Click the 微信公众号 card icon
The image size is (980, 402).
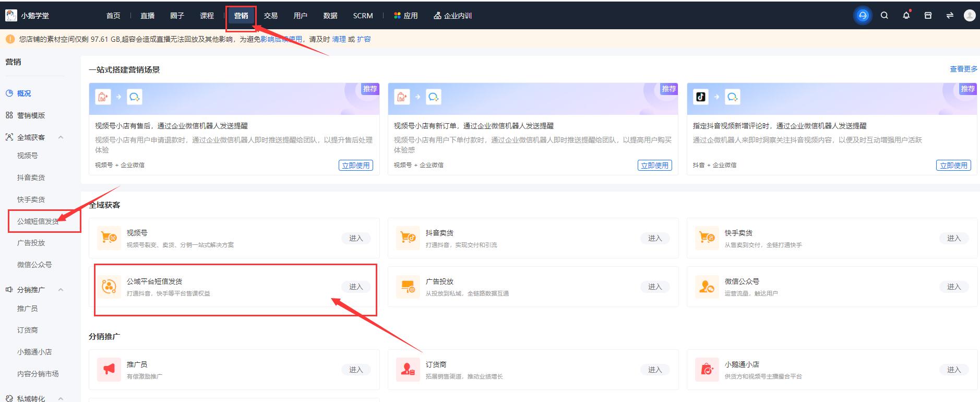tap(707, 287)
